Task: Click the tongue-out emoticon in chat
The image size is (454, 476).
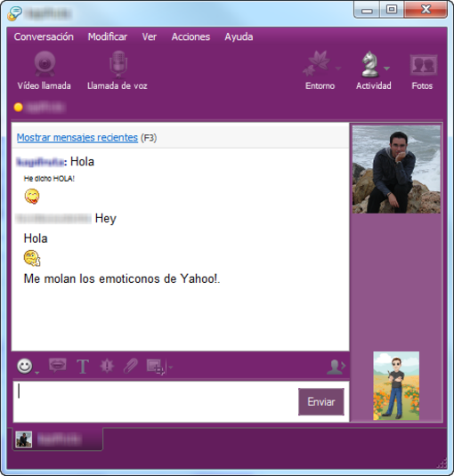Action: pyautogui.click(x=32, y=196)
